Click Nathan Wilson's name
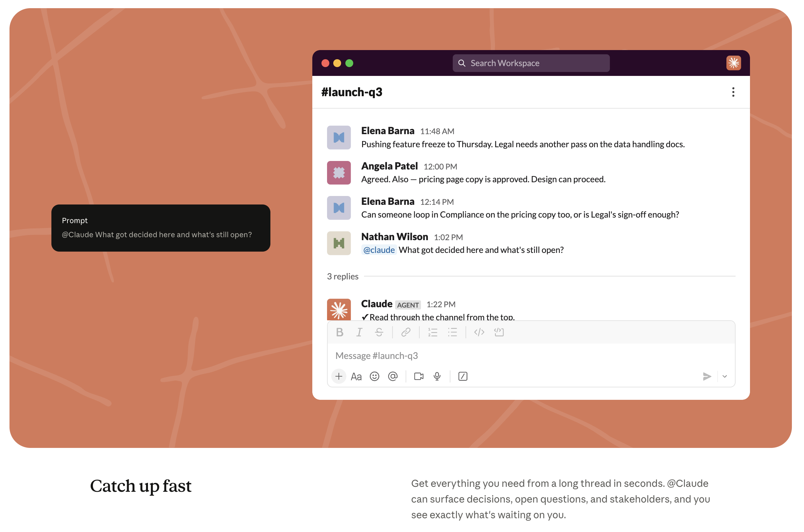 pos(395,237)
